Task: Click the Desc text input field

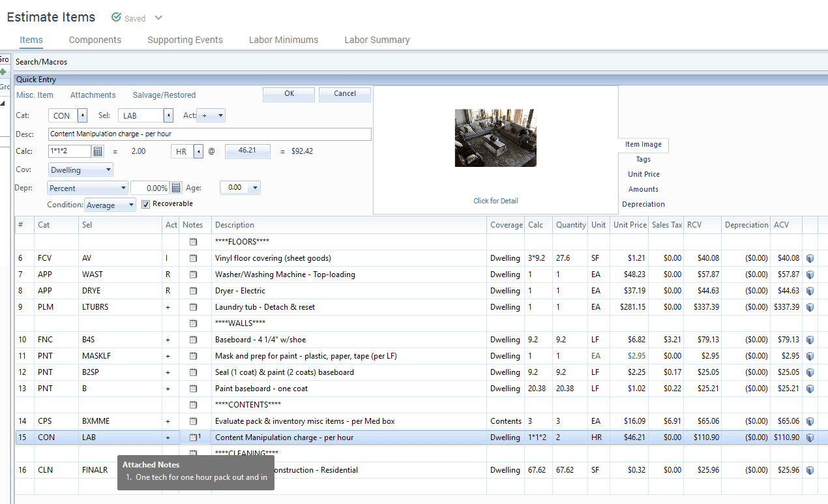Action: pos(209,134)
